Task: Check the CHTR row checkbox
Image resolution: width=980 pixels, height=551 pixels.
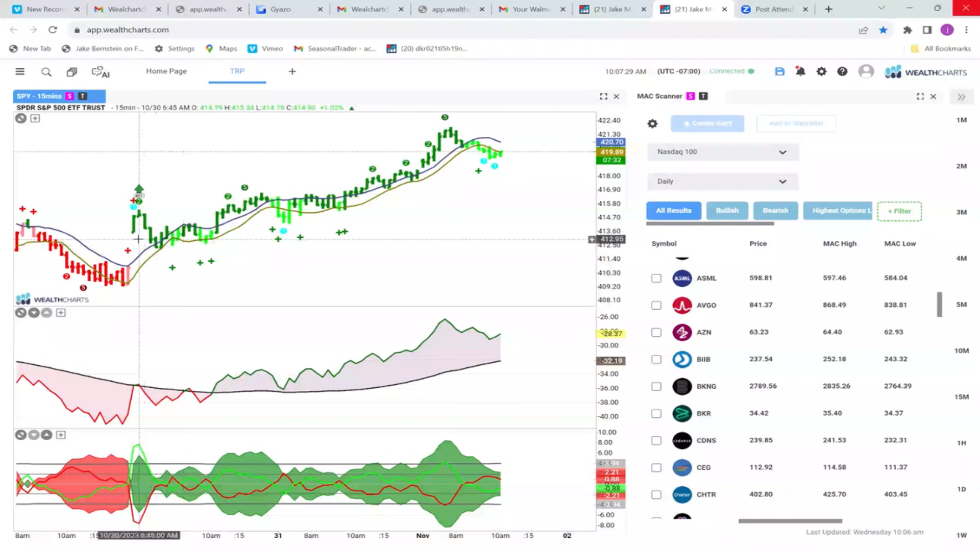Action: pyautogui.click(x=656, y=495)
